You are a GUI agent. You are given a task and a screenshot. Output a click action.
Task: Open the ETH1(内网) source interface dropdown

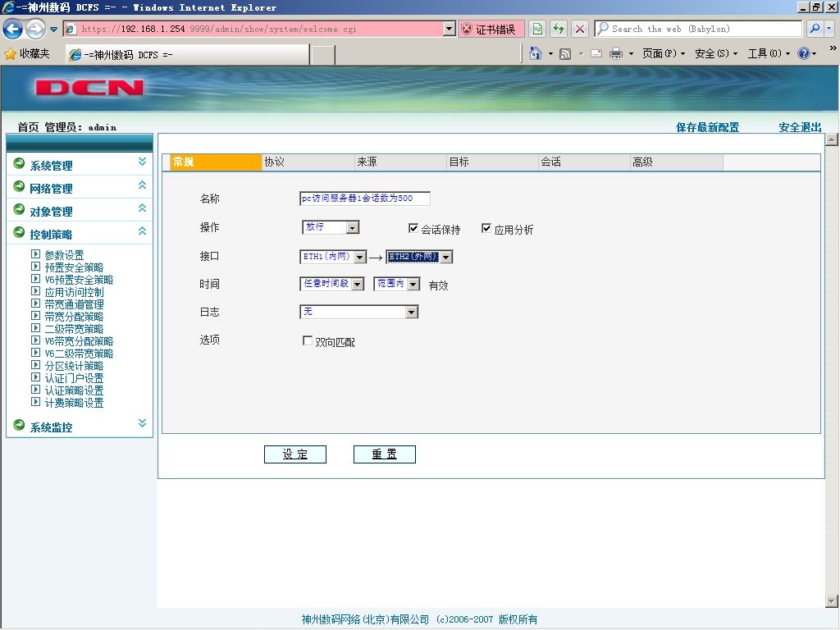(333, 257)
